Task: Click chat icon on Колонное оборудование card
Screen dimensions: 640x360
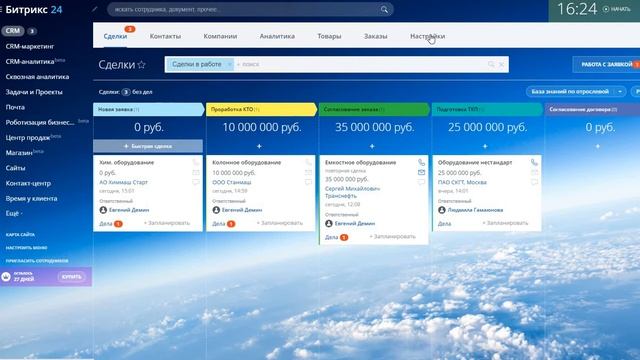Action: point(309,182)
